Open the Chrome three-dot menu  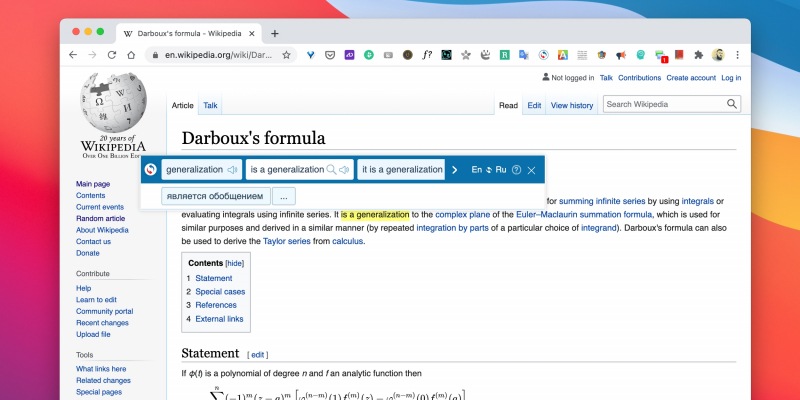737,55
